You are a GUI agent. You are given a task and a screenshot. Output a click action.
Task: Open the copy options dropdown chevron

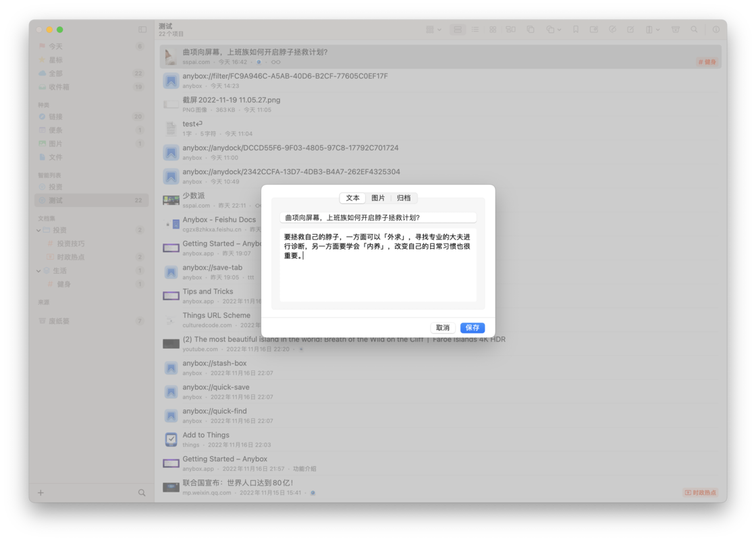pyautogui.click(x=560, y=30)
